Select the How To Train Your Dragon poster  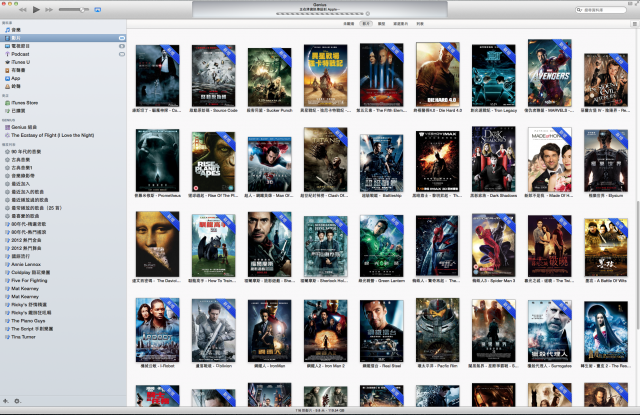(213, 245)
